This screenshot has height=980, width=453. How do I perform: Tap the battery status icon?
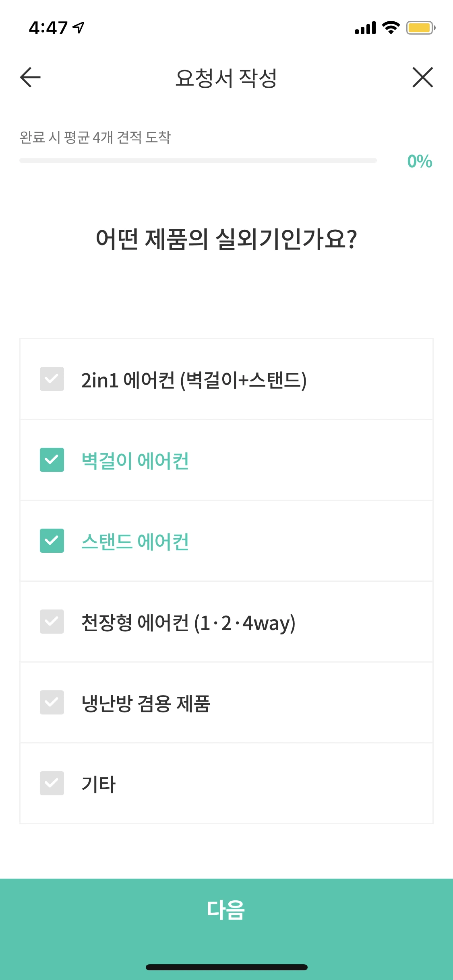click(421, 28)
